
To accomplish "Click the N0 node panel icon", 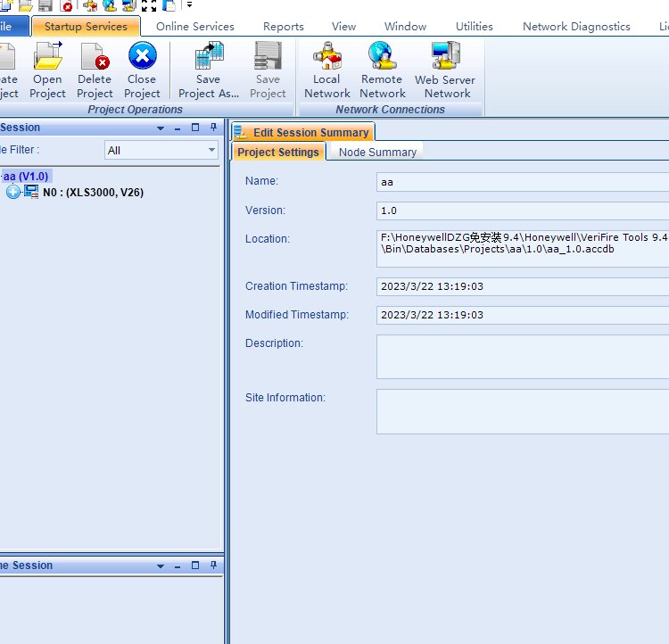I will pos(31,192).
